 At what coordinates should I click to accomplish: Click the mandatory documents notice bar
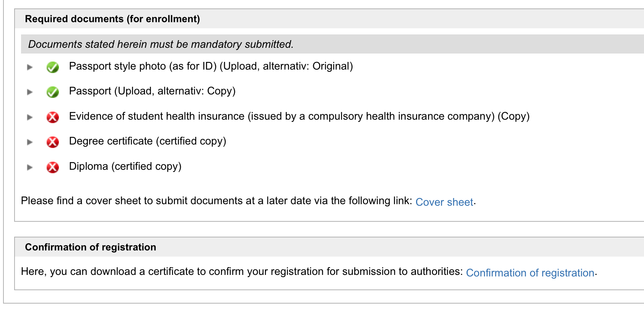tap(332, 44)
